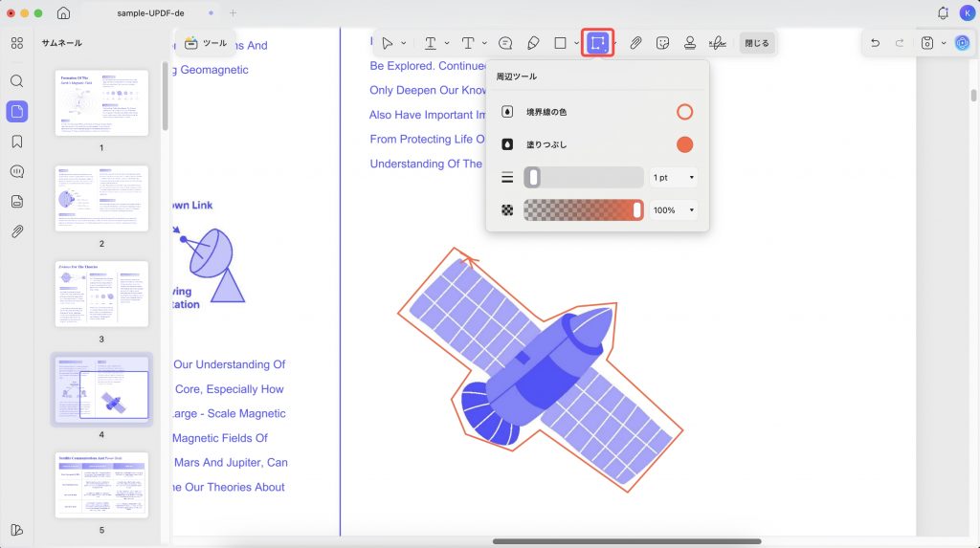This screenshot has width=980, height=548.
Task: Pick the border color swatch
Action: click(x=684, y=112)
